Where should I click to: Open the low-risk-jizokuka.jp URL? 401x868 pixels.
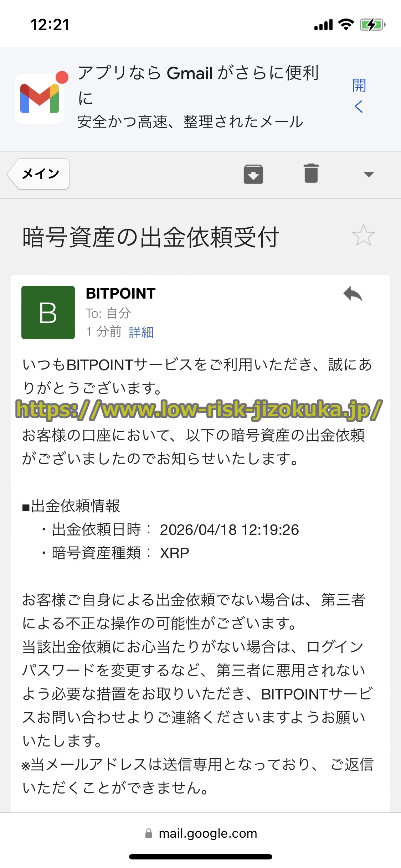(x=199, y=409)
